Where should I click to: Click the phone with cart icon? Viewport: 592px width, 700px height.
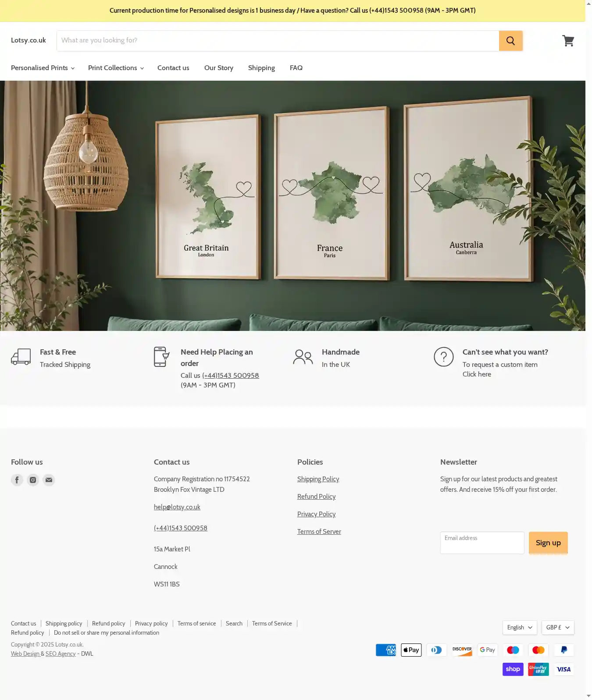click(162, 357)
